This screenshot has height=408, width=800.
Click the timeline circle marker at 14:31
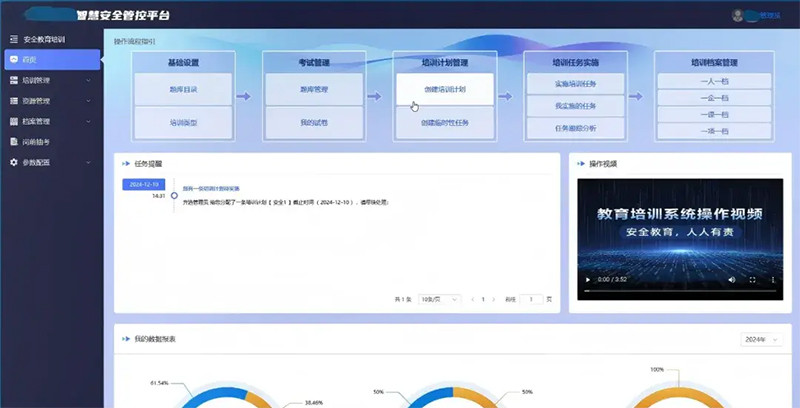(174, 195)
